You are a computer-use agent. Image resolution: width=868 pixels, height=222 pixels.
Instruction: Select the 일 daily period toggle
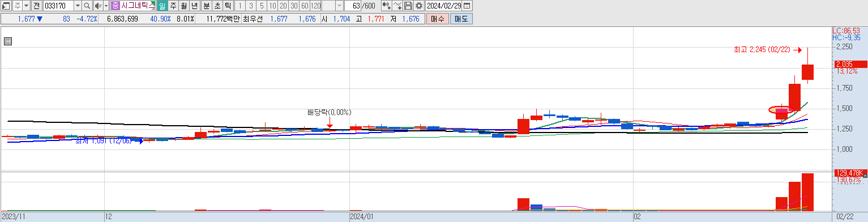(x=162, y=6)
